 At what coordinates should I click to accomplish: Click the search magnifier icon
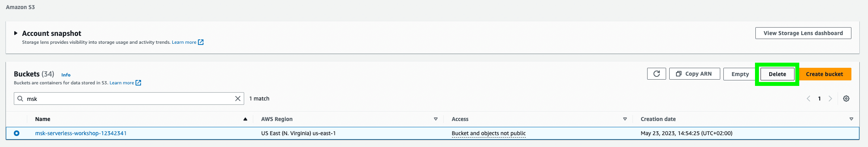20,99
